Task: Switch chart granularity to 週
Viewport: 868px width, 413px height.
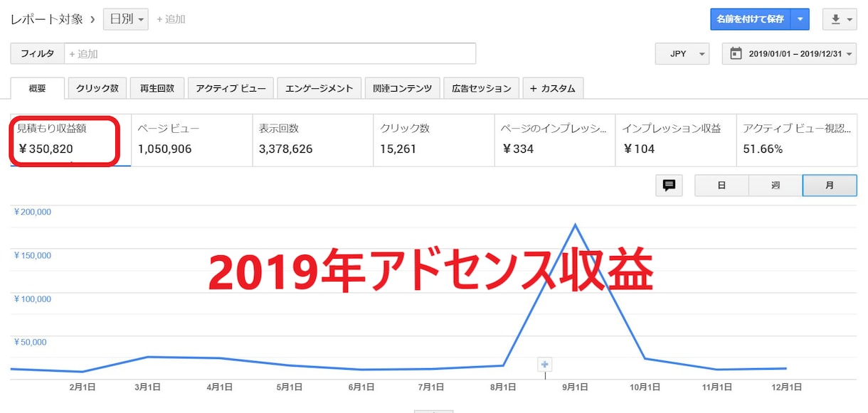Action: [776, 185]
